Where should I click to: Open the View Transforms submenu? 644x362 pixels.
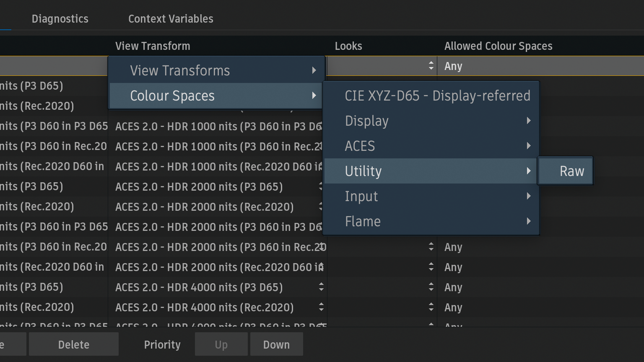(216, 70)
